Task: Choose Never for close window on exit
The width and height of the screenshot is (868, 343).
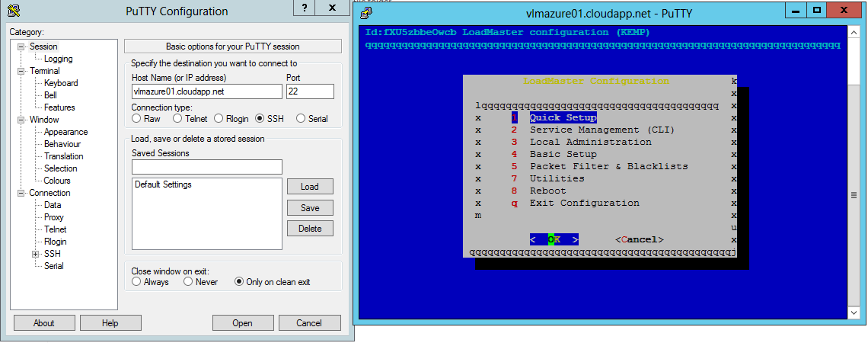Action: [188, 281]
